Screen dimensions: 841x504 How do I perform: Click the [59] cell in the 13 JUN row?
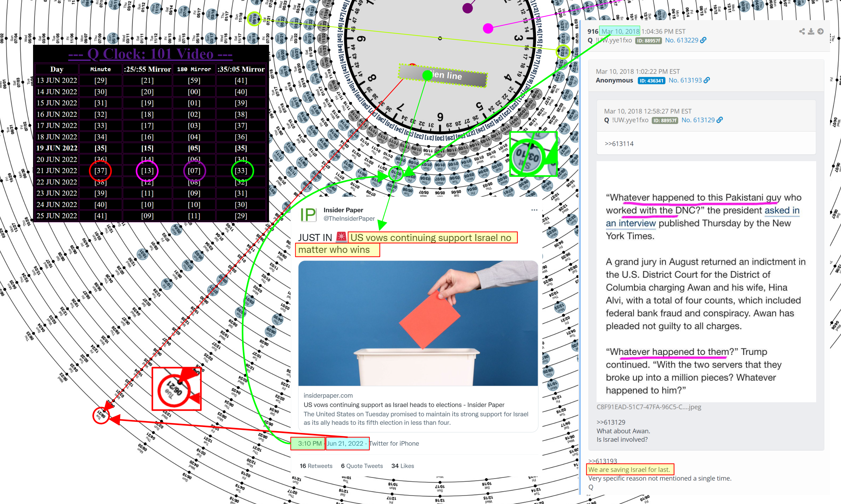194,80
